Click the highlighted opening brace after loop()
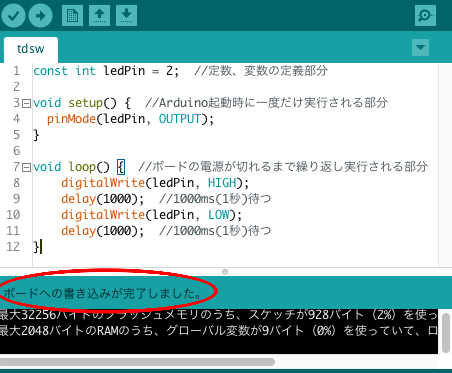The image size is (452, 373). tap(121, 167)
